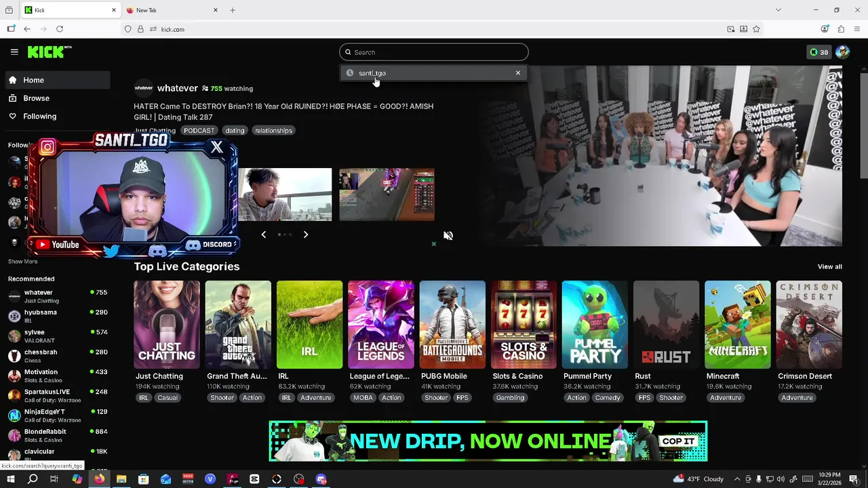This screenshot has height=488, width=868.
Task: Open the PUBG Mobile category card
Action: [x=452, y=325]
